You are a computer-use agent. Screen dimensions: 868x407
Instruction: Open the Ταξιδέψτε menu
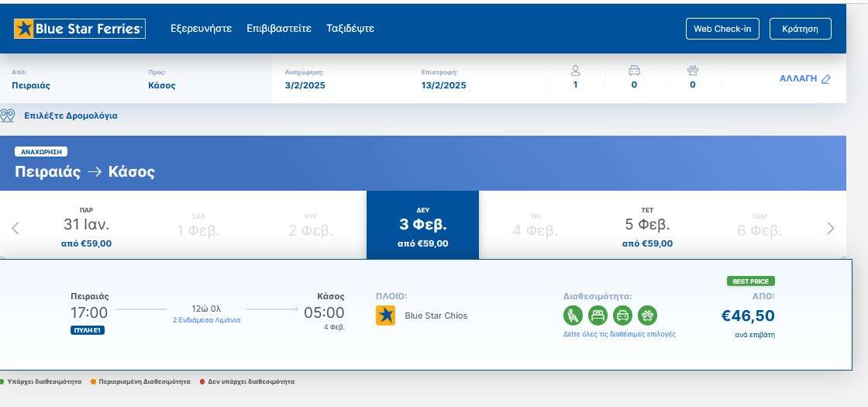click(350, 29)
